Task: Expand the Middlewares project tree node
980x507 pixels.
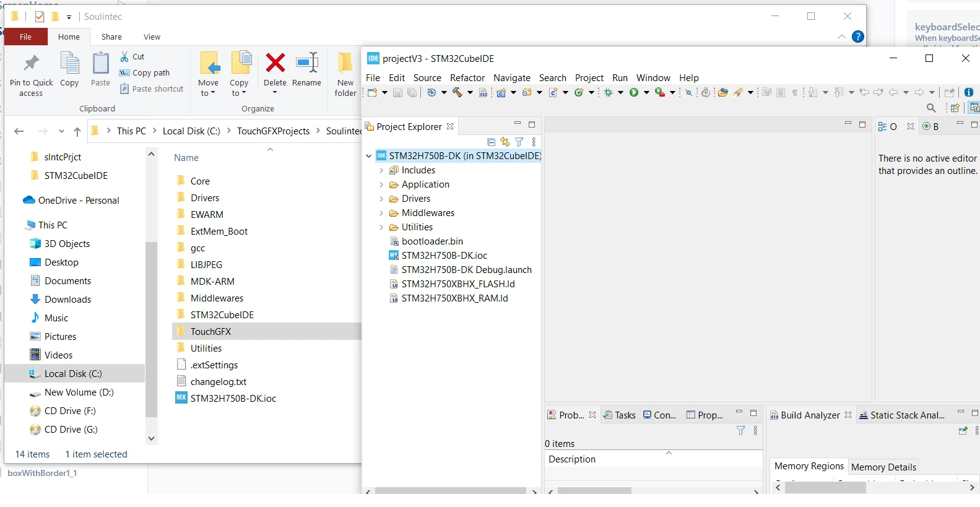Action: click(381, 213)
